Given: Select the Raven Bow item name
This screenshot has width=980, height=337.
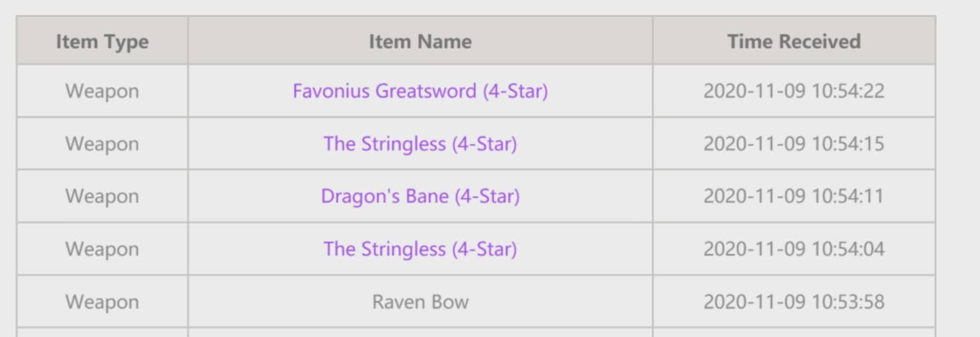Looking at the screenshot, I should click(x=420, y=302).
